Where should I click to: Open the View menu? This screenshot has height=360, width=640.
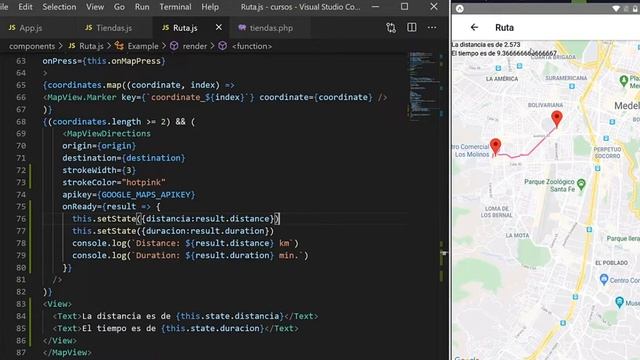click(x=95, y=7)
